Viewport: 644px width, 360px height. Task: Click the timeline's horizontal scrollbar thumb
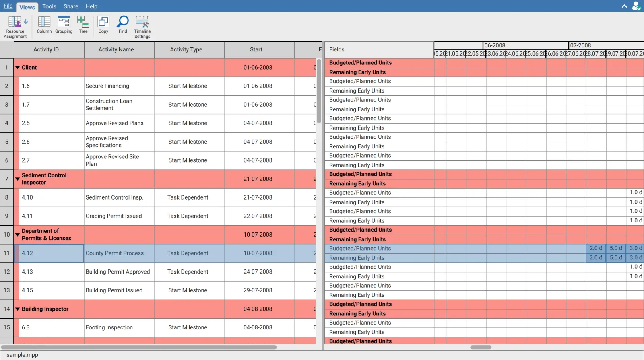point(481,347)
